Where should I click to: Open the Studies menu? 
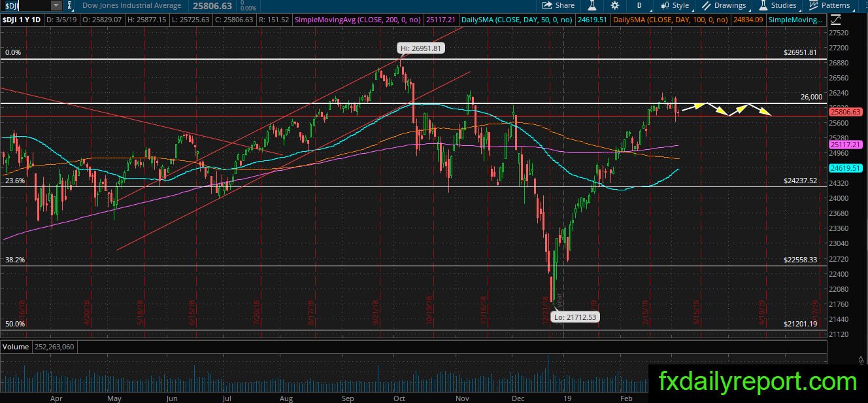pos(778,5)
